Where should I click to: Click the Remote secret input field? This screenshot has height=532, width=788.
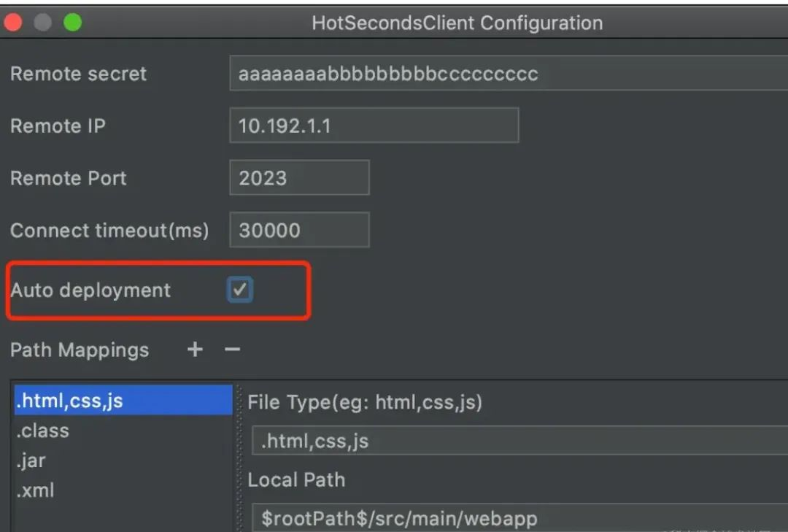tap(509, 74)
